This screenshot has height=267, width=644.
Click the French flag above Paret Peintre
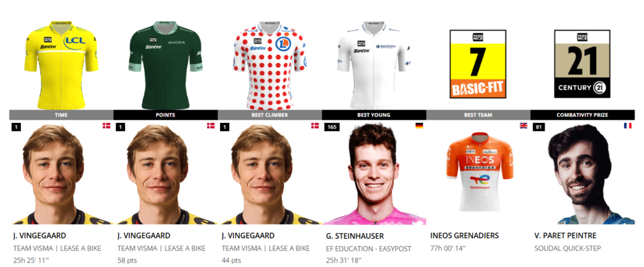[628, 125]
